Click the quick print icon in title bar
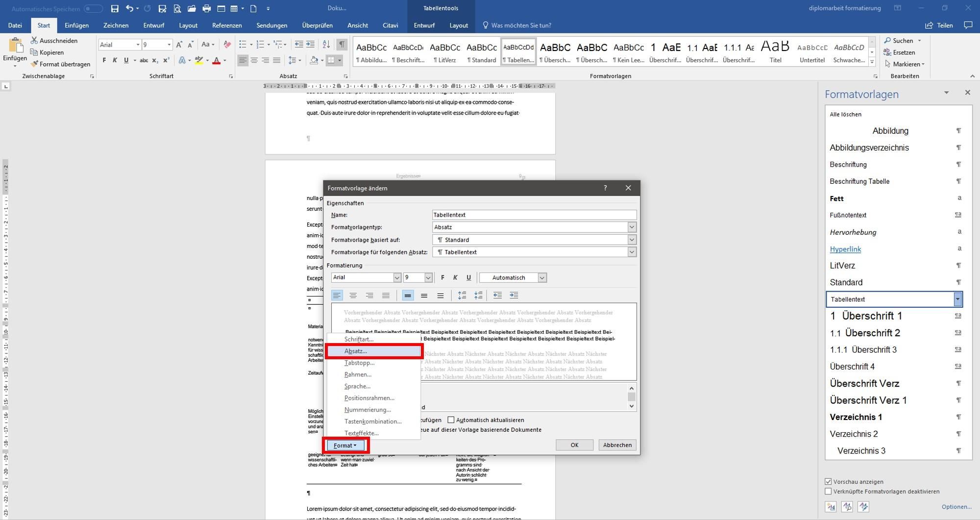Image resolution: width=980 pixels, height=520 pixels. tap(206, 8)
